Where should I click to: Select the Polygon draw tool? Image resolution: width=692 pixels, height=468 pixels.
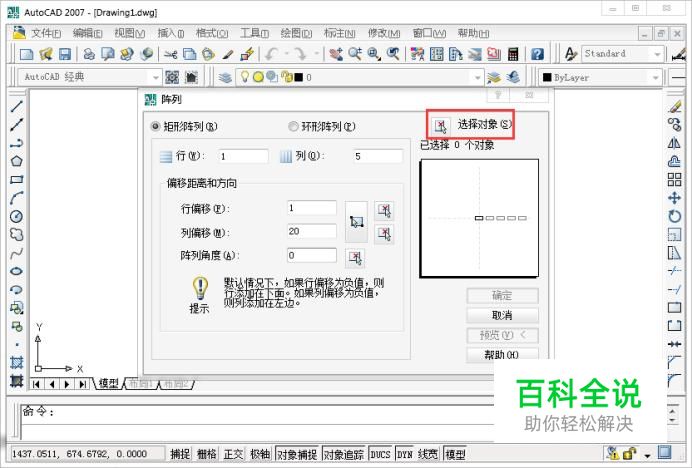coord(16,161)
